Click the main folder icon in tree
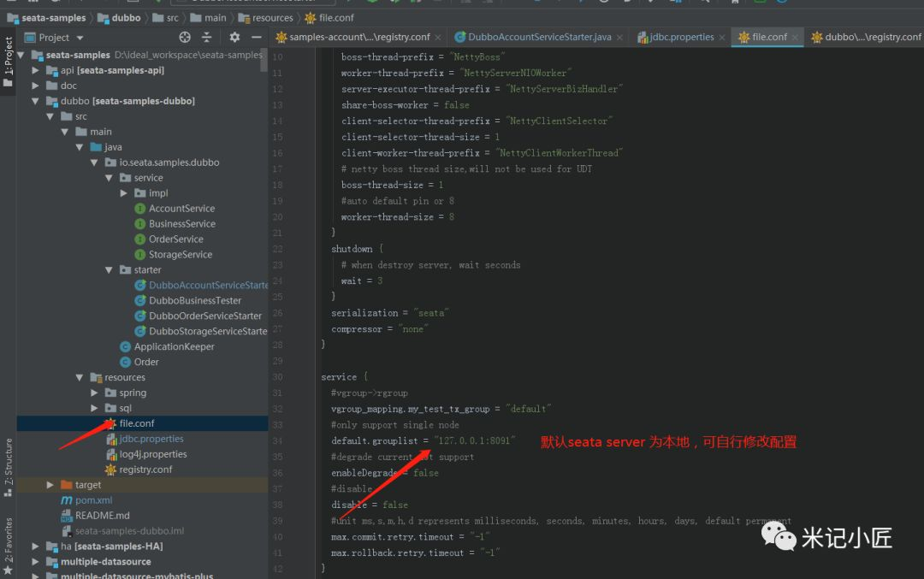 coord(81,132)
